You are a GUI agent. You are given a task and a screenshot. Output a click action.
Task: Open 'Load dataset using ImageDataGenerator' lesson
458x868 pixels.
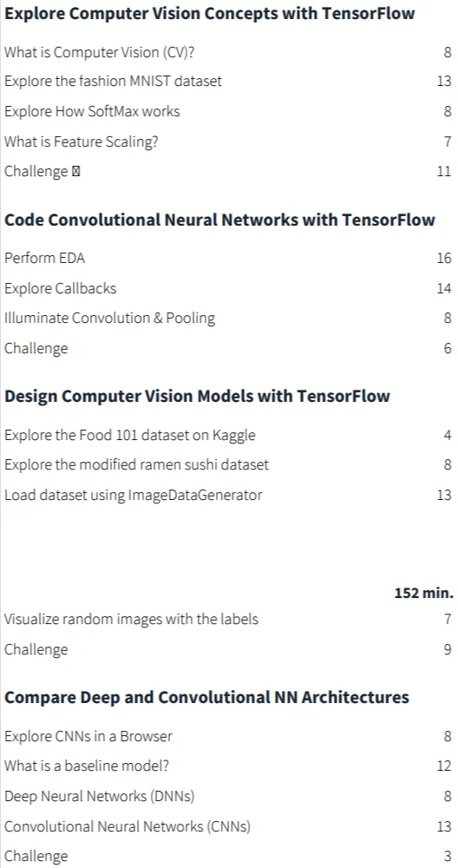click(x=134, y=495)
